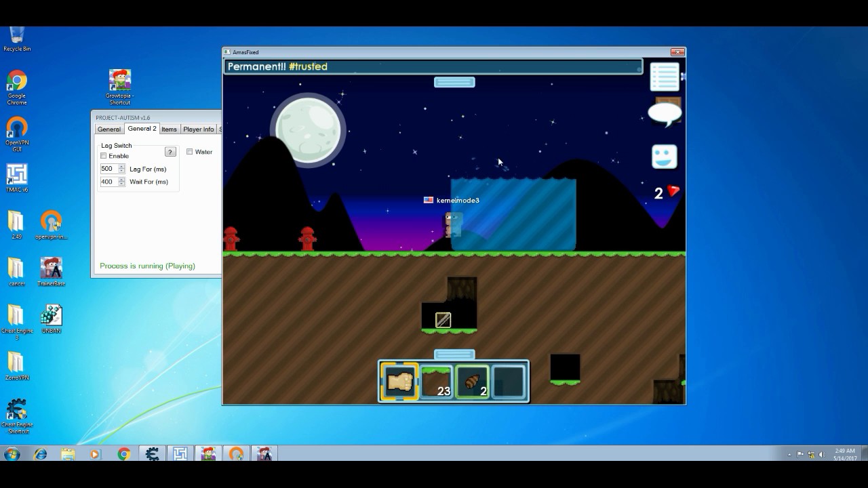Open the smiley face friends icon
The width and height of the screenshot is (868, 488).
tap(665, 157)
